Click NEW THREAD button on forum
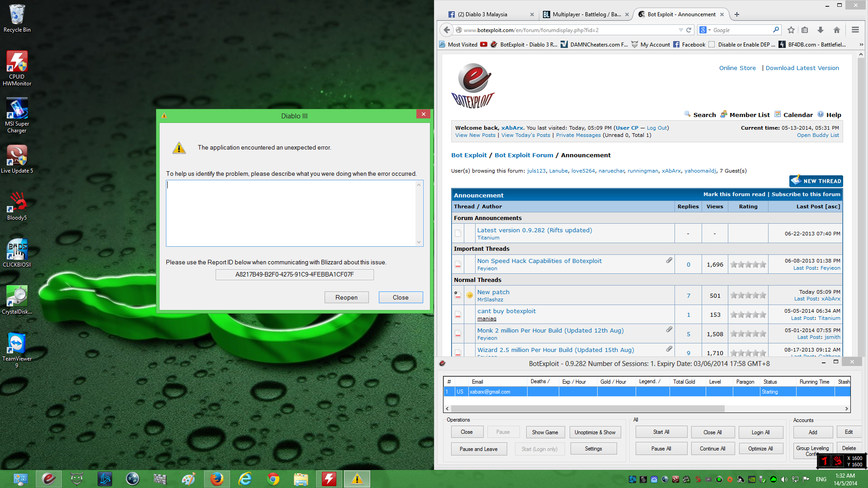Screen dimensions: 868x488 coord(816,181)
